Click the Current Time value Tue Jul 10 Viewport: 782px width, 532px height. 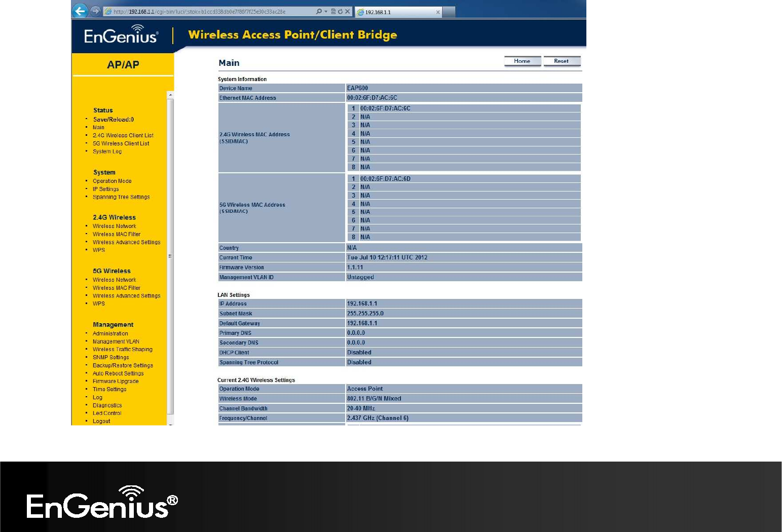(x=387, y=258)
